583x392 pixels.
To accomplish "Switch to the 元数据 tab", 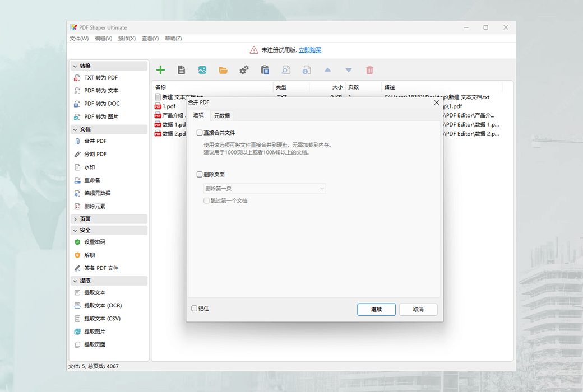I will pyautogui.click(x=221, y=115).
